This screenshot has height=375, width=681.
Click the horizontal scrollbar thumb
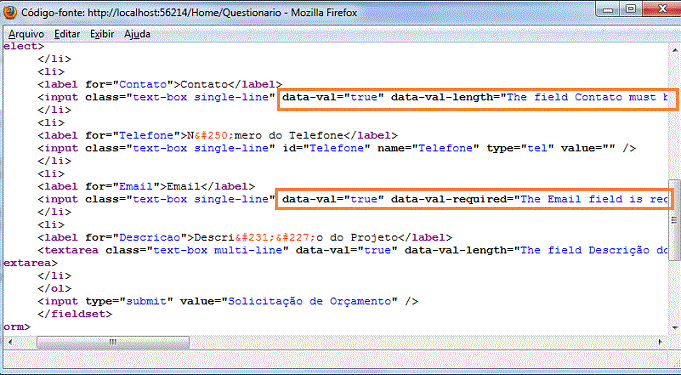point(113,342)
